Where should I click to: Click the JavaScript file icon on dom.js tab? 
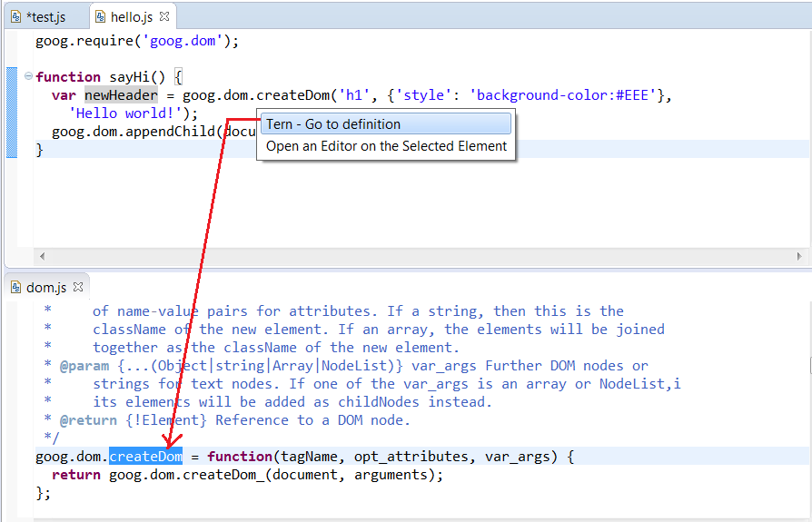pos(16,288)
